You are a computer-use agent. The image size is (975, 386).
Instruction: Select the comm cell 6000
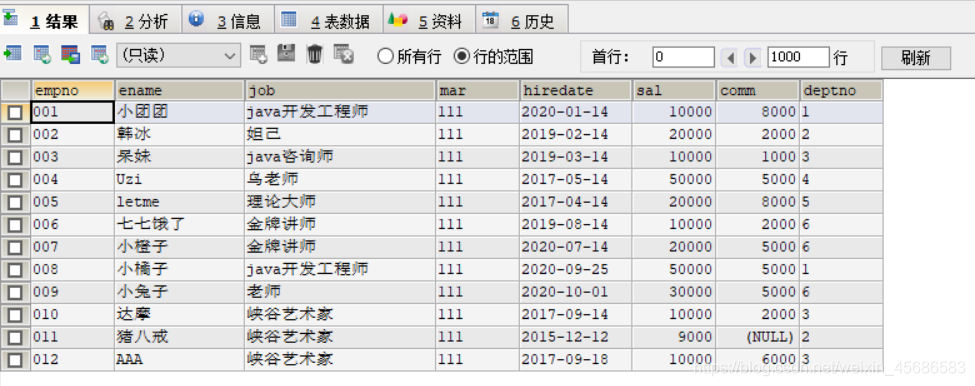pyautogui.click(x=757, y=360)
